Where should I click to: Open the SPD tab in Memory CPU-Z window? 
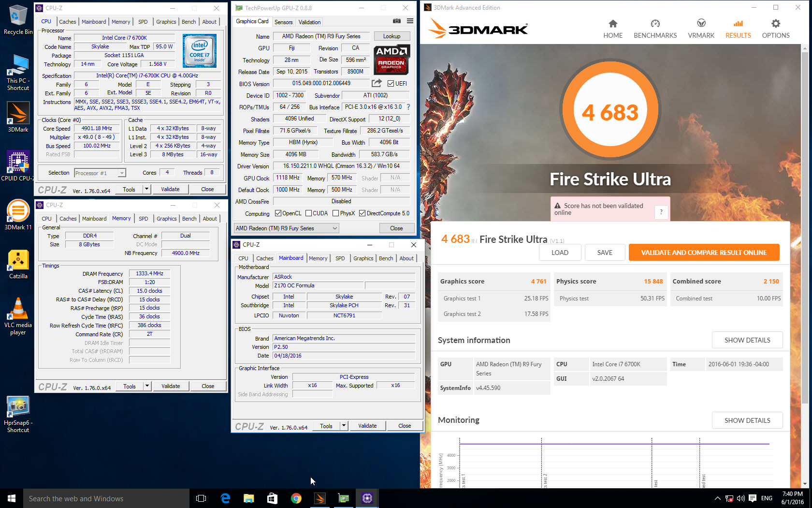tap(143, 219)
